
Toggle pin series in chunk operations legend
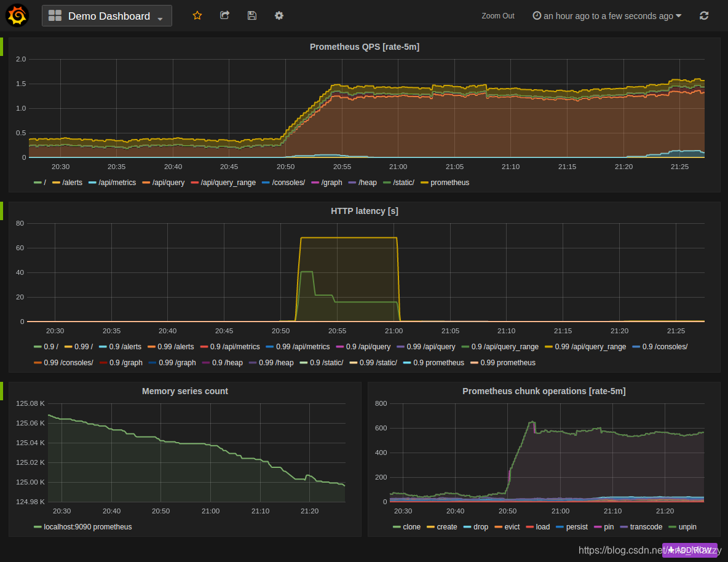click(604, 527)
